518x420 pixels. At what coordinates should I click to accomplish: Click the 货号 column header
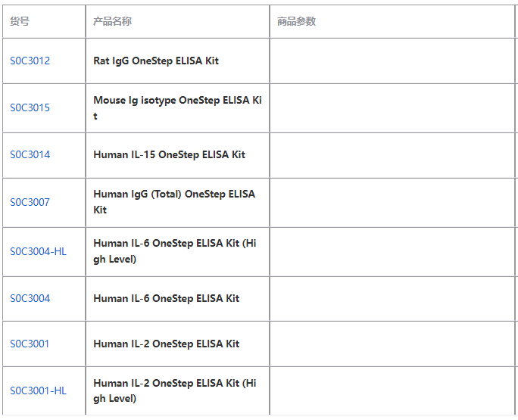tap(20, 21)
